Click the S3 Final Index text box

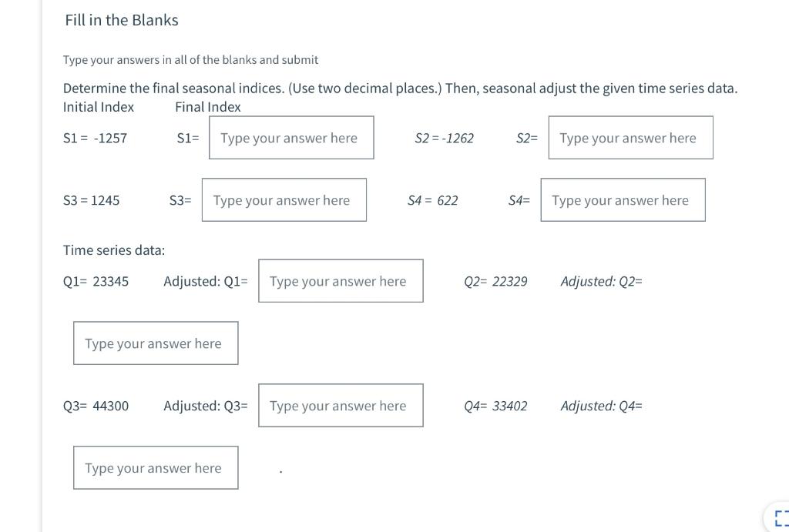[284, 199]
